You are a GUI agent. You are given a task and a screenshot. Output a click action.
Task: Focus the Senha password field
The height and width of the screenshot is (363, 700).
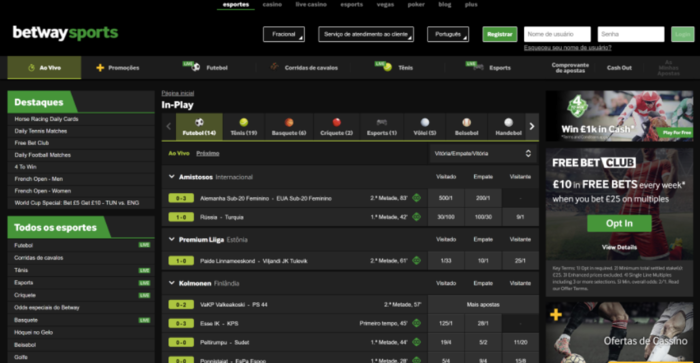[631, 34]
